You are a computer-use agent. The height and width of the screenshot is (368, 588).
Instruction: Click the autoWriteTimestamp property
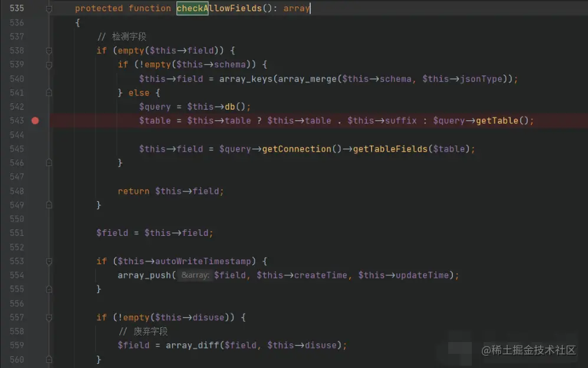tap(203, 261)
